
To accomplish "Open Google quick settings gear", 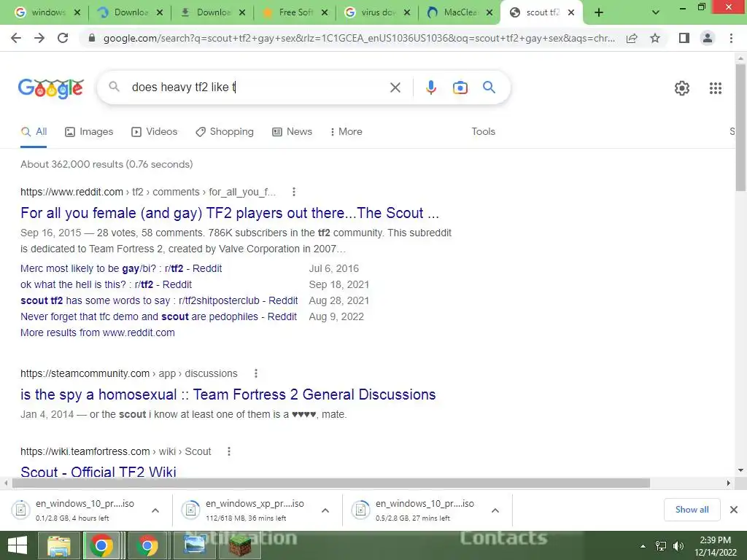I will coord(682,88).
